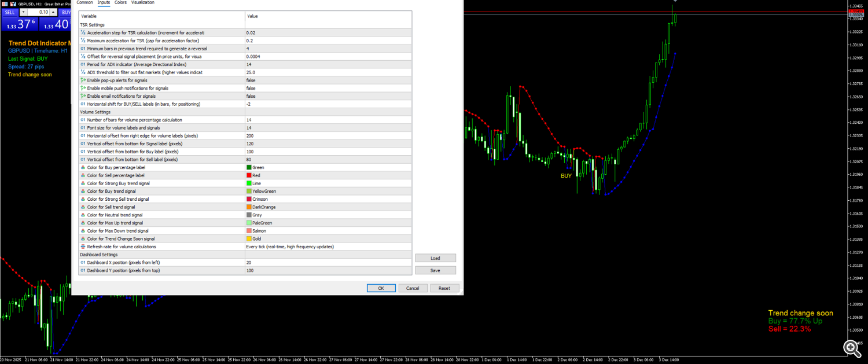This screenshot has width=868, height=364.
Task: Click the green arrow icon beside Enable pop-up alerts
Action: [83, 80]
